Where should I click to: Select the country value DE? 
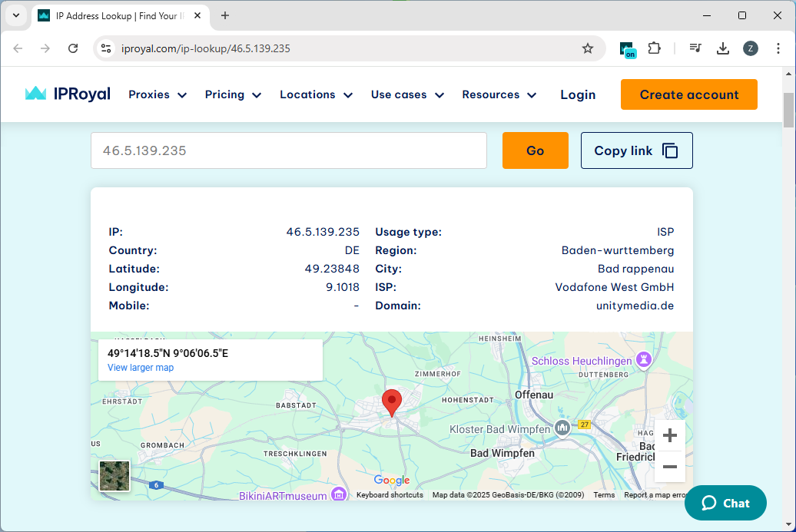(x=352, y=250)
